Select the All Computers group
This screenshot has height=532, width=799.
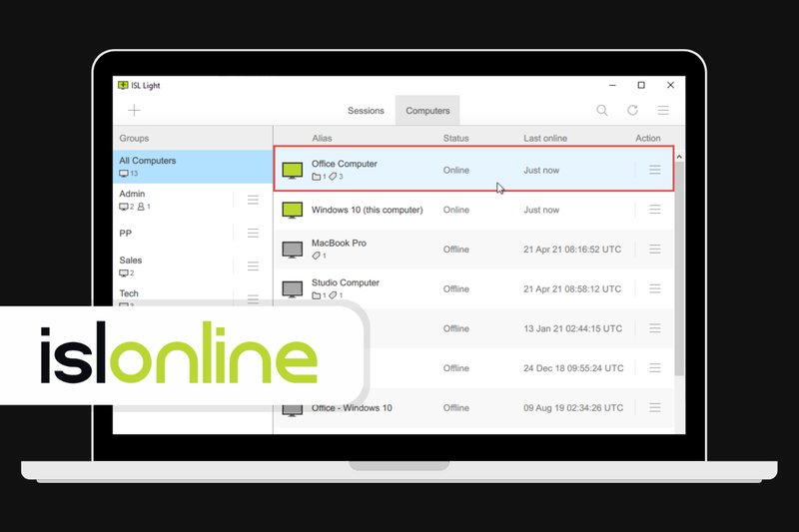click(x=193, y=167)
